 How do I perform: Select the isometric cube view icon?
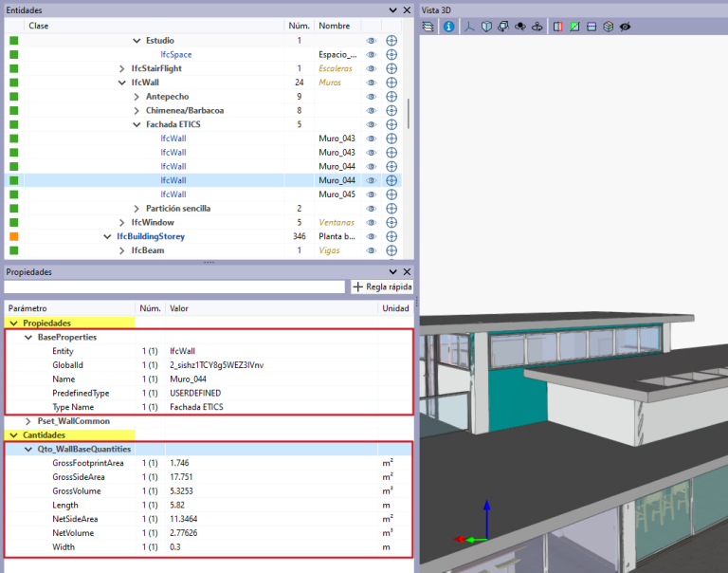point(486,27)
